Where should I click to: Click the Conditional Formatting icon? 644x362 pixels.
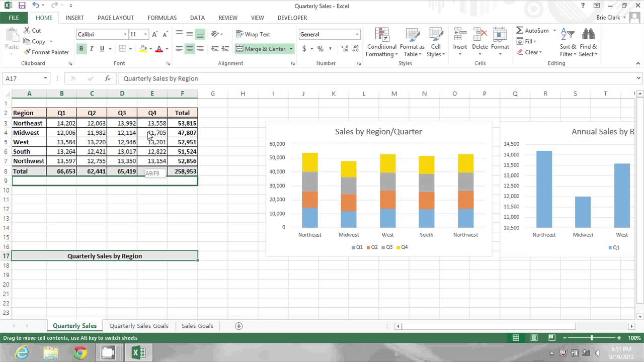[x=382, y=35]
